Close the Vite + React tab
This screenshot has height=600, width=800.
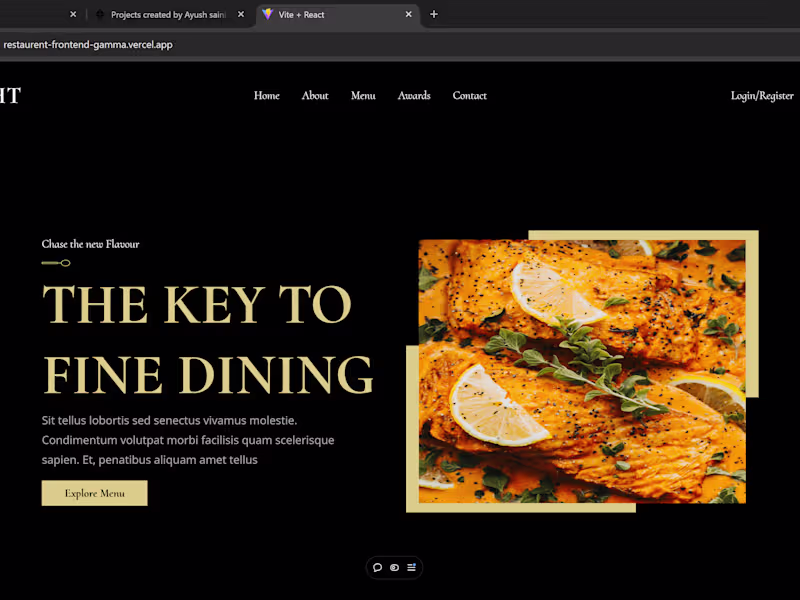(408, 14)
